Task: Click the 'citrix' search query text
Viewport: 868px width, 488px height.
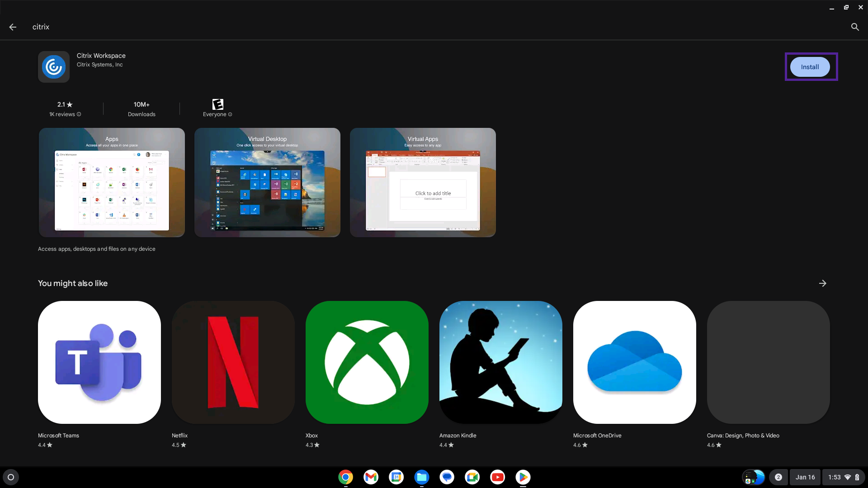Action: point(41,27)
